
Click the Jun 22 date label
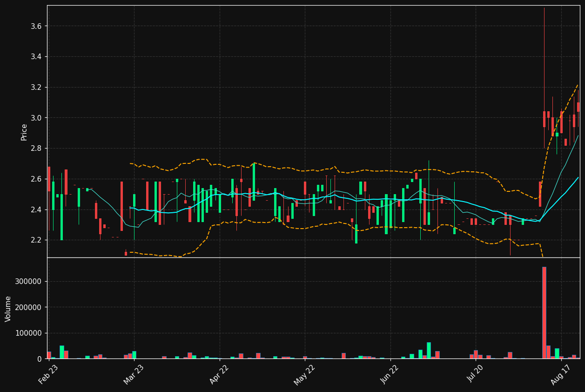pos(390,374)
